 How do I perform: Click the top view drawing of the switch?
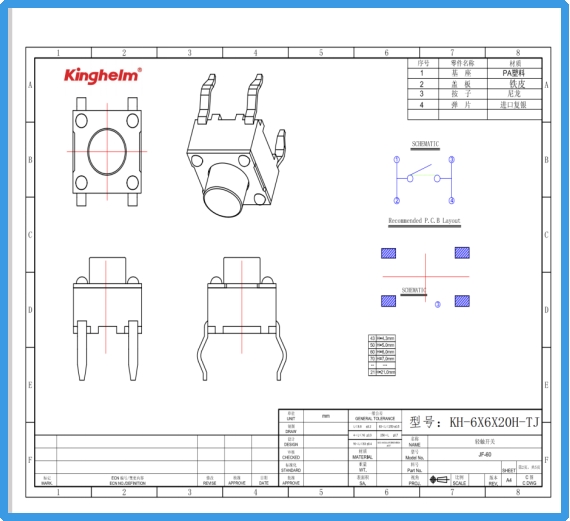(107, 152)
